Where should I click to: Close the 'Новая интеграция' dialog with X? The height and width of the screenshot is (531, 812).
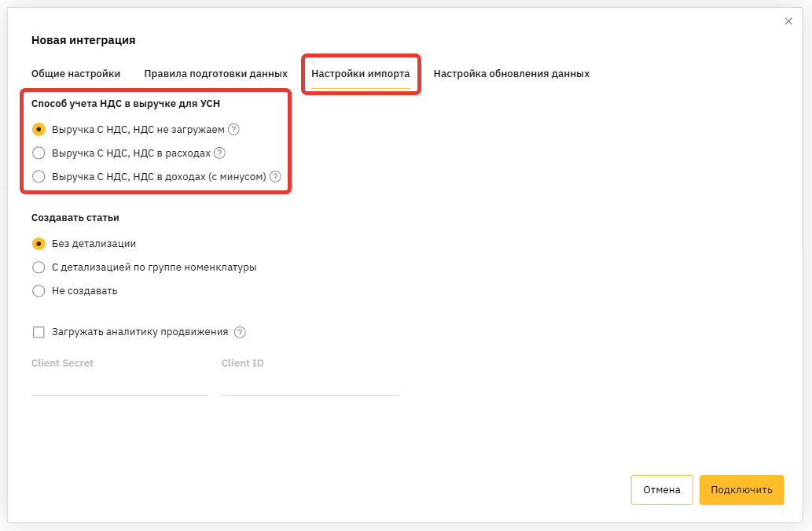click(x=788, y=21)
